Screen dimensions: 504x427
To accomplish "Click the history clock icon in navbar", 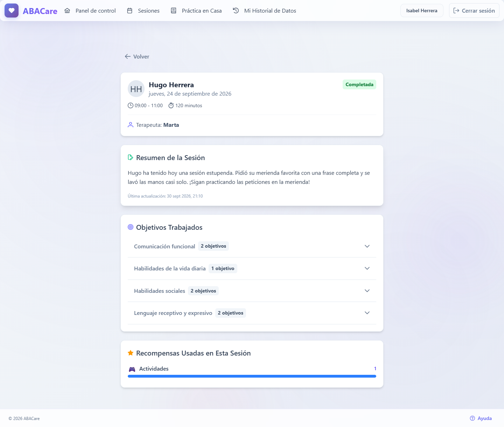I will [236, 11].
